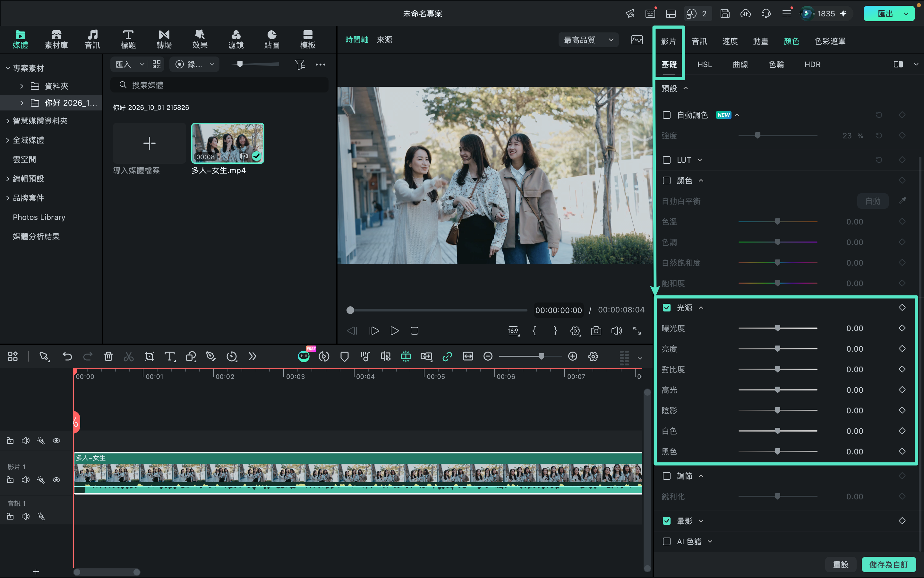Click the 儲存為自訂 button
The image size is (924, 578).
coord(888,564)
